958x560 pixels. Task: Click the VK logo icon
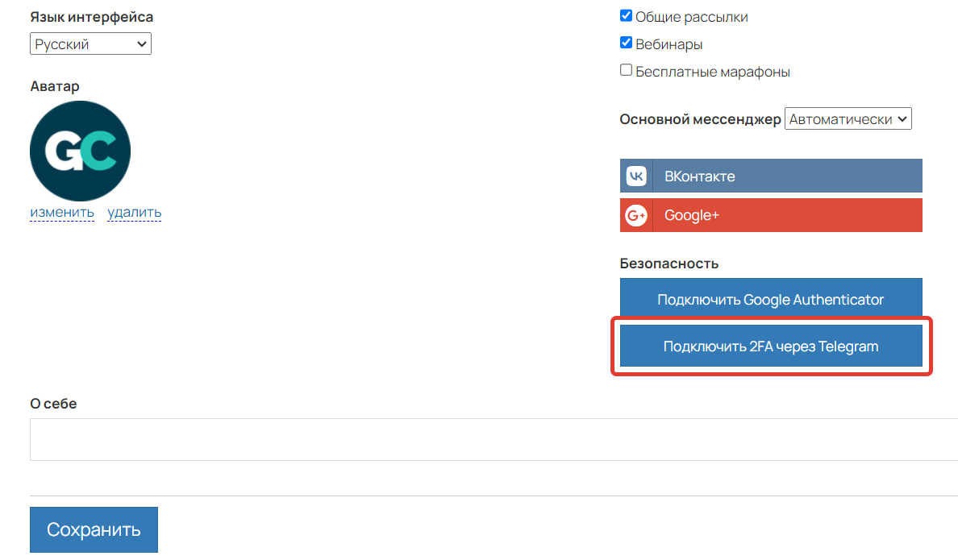pos(636,176)
